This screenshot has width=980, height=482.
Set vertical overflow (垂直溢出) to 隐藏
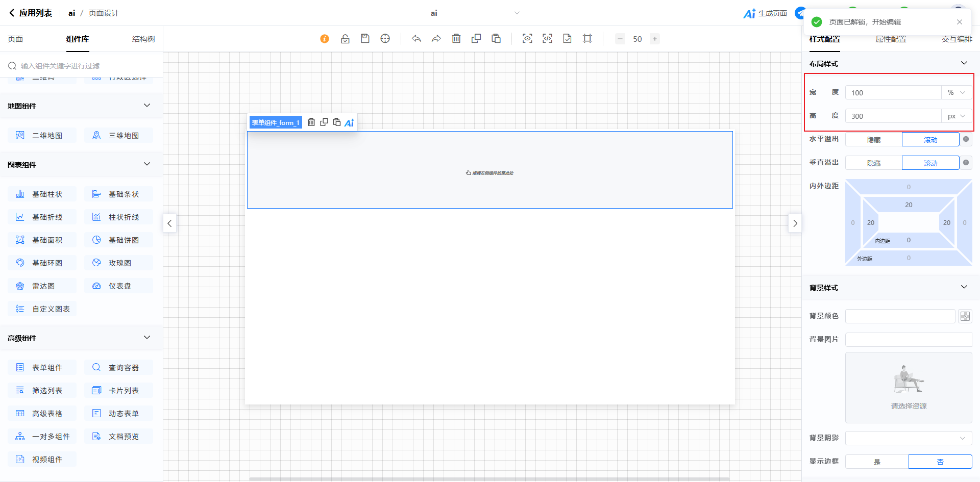click(x=873, y=163)
